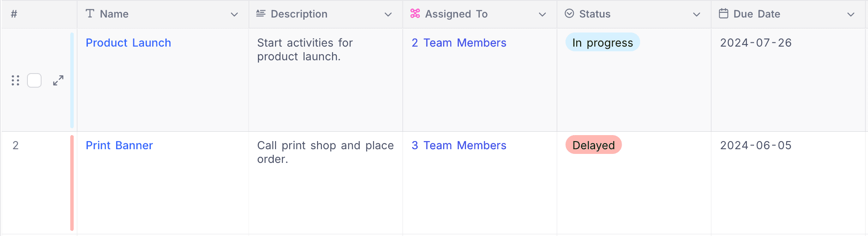
Task: Click the Due Date calendar icon
Action: [x=724, y=14]
